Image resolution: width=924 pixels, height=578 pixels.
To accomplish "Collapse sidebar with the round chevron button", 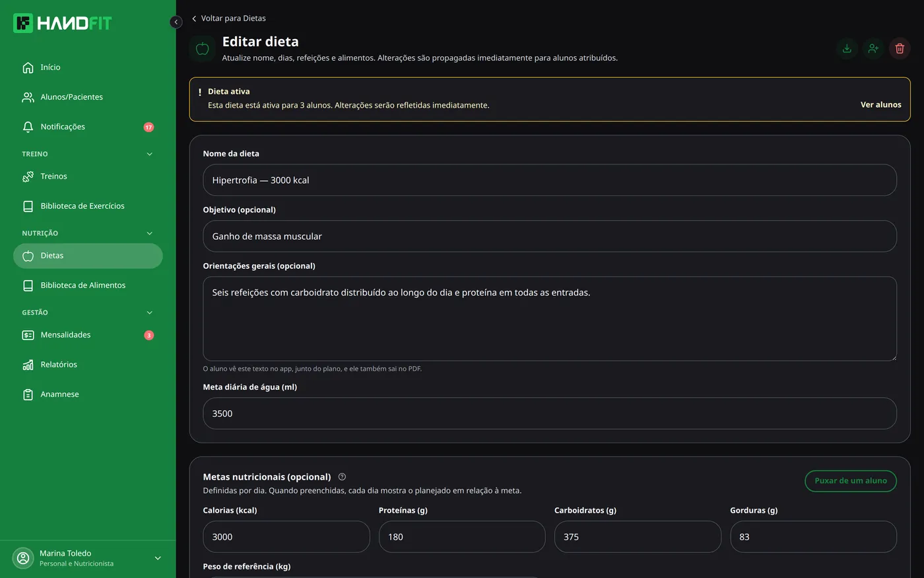I will (176, 22).
